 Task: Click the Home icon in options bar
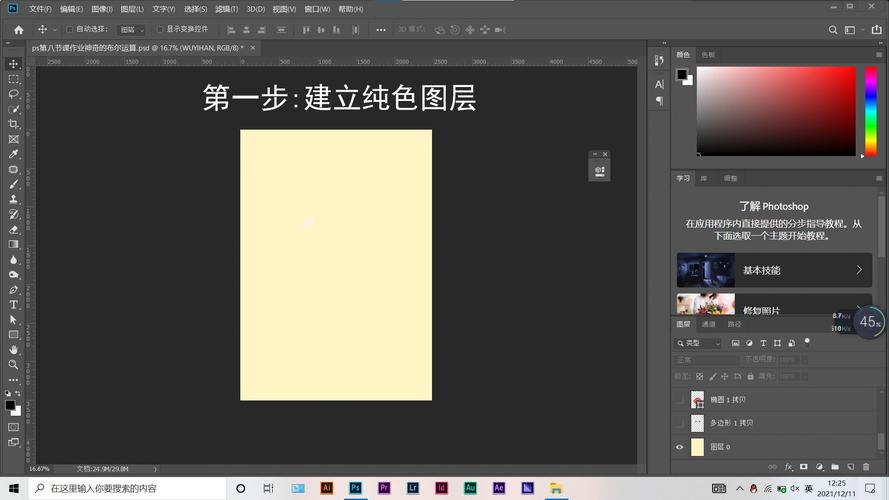(19, 29)
